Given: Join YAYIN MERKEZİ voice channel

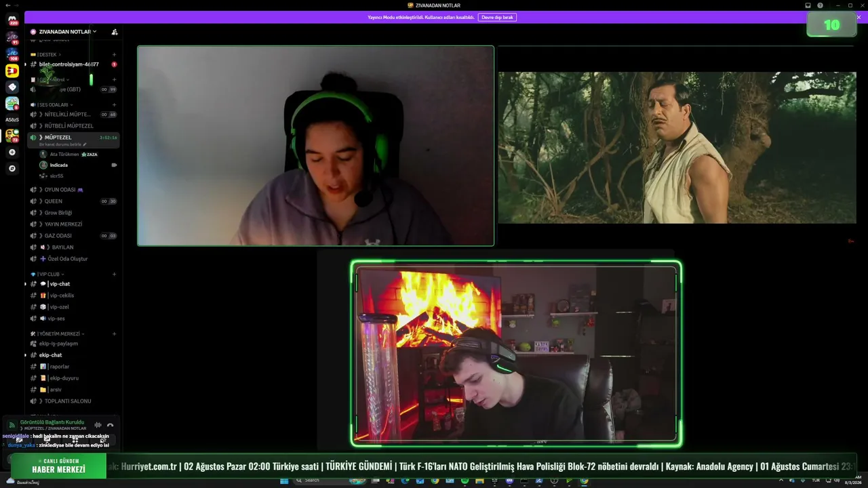Looking at the screenshot, I should pos(73,224).
